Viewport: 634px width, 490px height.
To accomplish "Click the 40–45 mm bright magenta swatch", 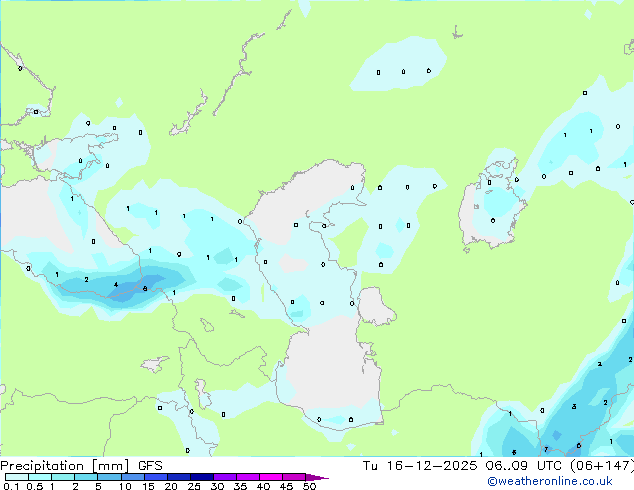I will [271, 477].
